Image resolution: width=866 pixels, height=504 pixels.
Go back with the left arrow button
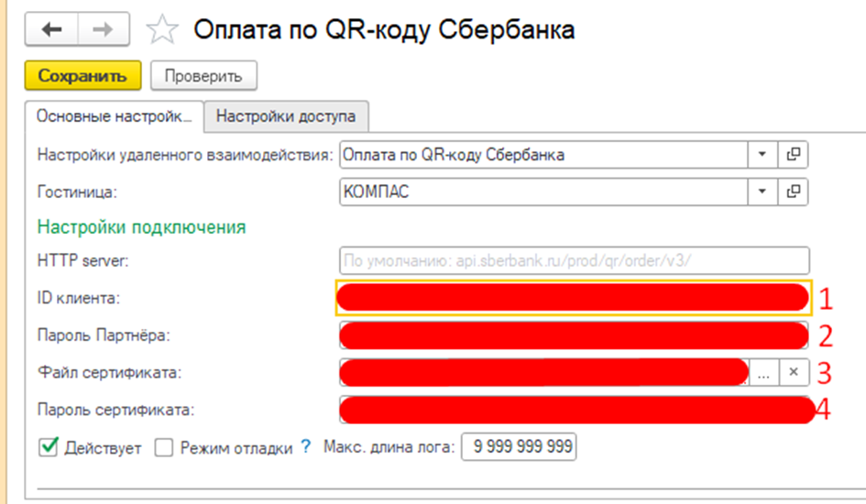click(52, 29)
